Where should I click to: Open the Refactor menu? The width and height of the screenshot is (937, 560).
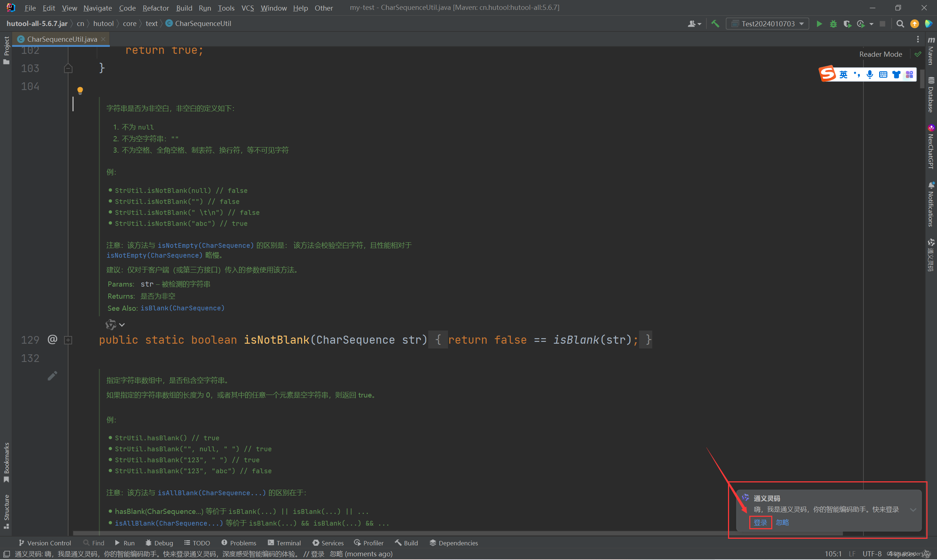156,8
